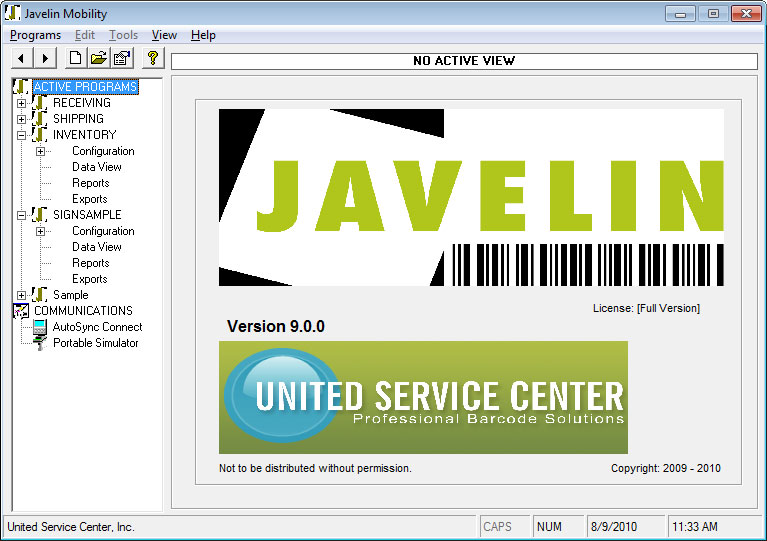Open the Tools menu

tap(123, 35)
